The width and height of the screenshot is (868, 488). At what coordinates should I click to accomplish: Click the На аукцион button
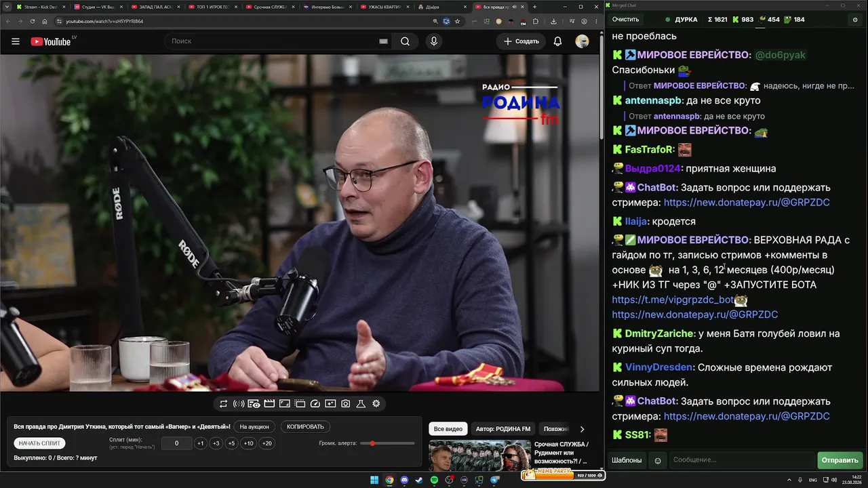(x=255, y=427)
